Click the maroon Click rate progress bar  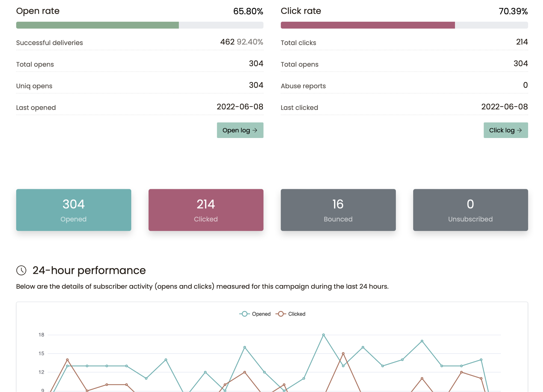click(368, 25)
